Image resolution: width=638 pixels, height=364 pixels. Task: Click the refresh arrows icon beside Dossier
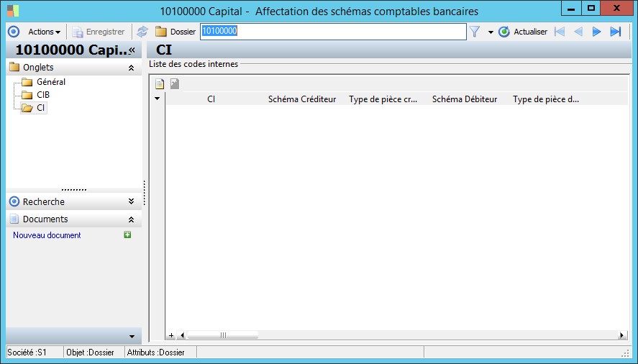coord(142,32)
